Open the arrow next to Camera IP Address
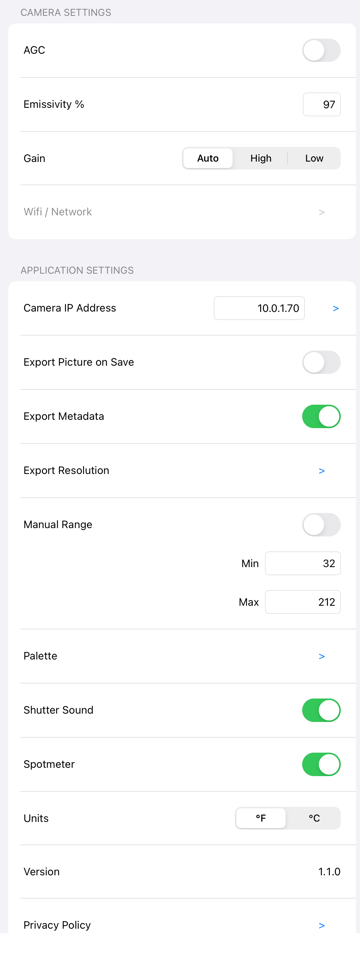The height and width of the screenshot is (954, 360). (336, 308)
